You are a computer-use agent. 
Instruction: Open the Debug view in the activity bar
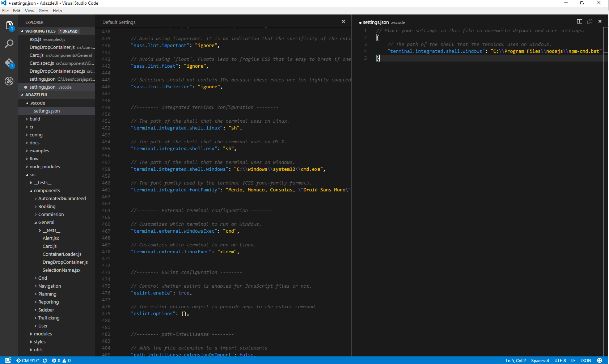9,81
